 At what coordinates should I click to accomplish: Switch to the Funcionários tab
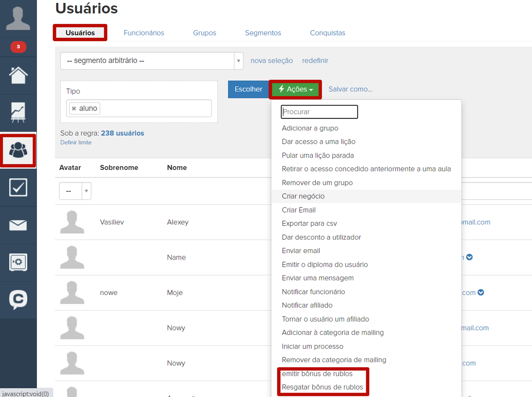coord(144,33)
